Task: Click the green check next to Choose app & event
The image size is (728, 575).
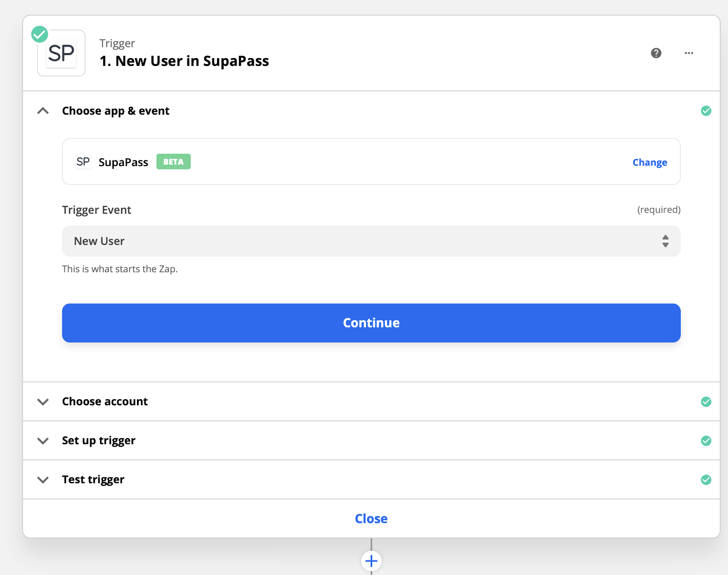Action: pos(706,111)
